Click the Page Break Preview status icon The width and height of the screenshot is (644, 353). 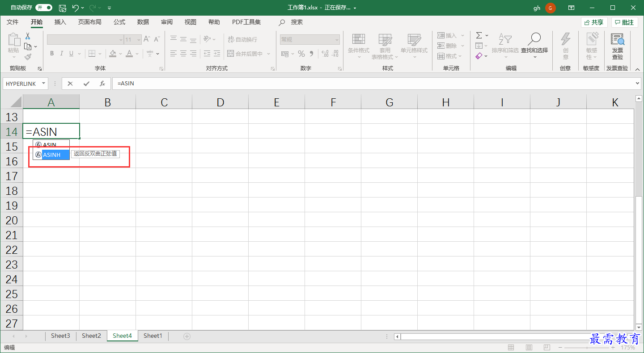click(x=547, y=347)
